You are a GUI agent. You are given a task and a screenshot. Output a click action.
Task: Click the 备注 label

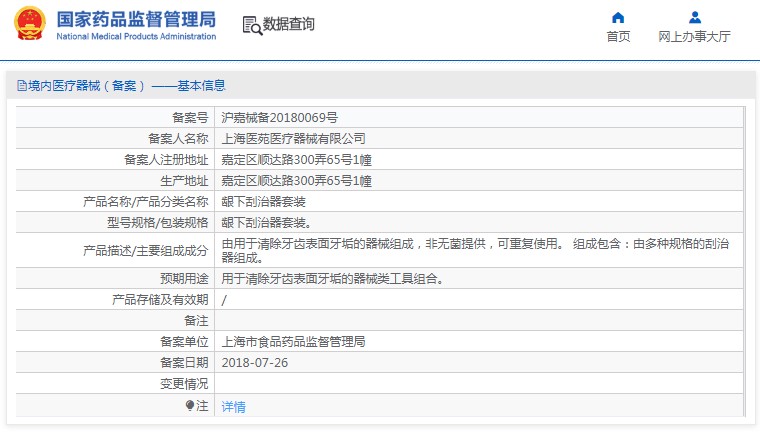pyautogui.click(x=196, y=320)
